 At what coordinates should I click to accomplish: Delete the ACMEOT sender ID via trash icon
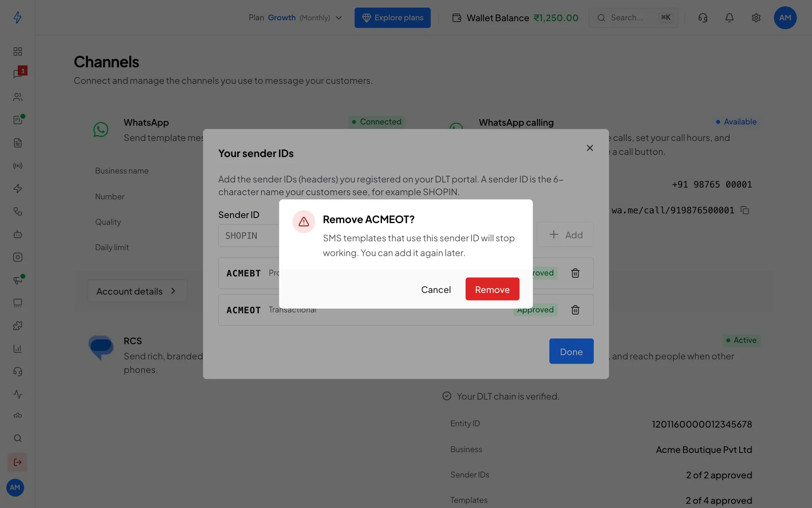click(x=575, y=310)
